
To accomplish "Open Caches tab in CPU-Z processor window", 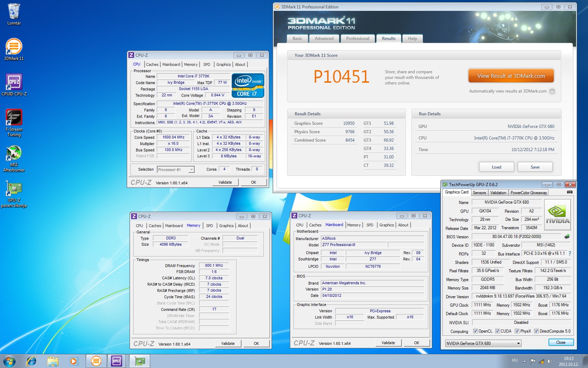I will (152, 64).
